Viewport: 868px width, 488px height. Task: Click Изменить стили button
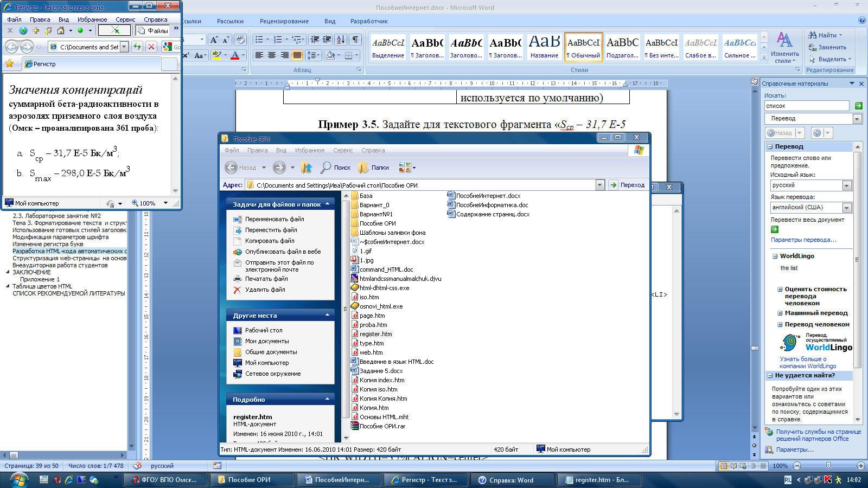pyautogui.click(x=784, y=48)
